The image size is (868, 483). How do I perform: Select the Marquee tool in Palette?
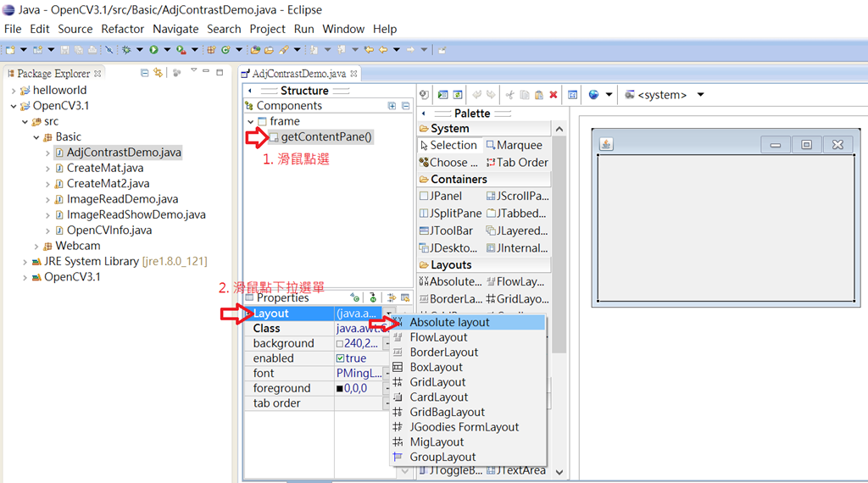[x=515, y=145]
